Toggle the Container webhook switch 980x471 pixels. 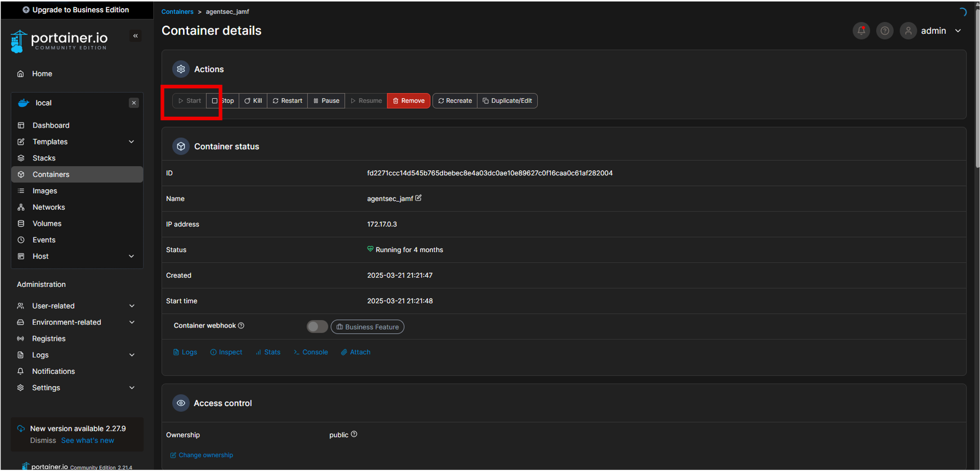point(317,327)
